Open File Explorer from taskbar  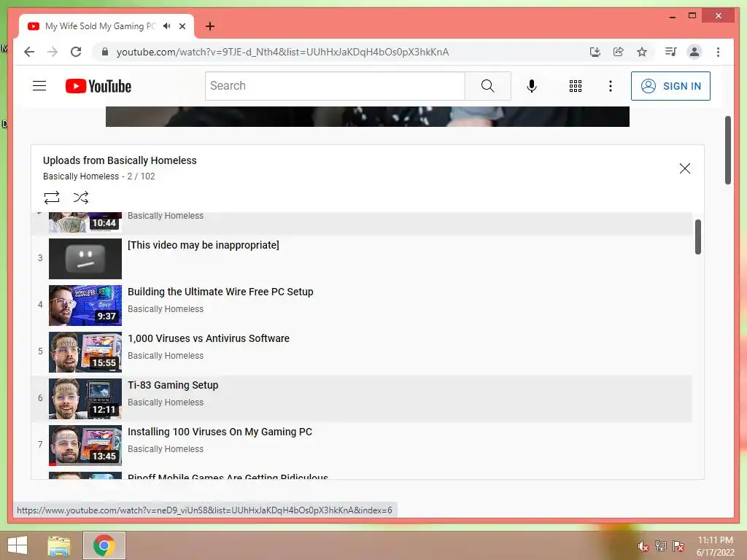point(59,545)
